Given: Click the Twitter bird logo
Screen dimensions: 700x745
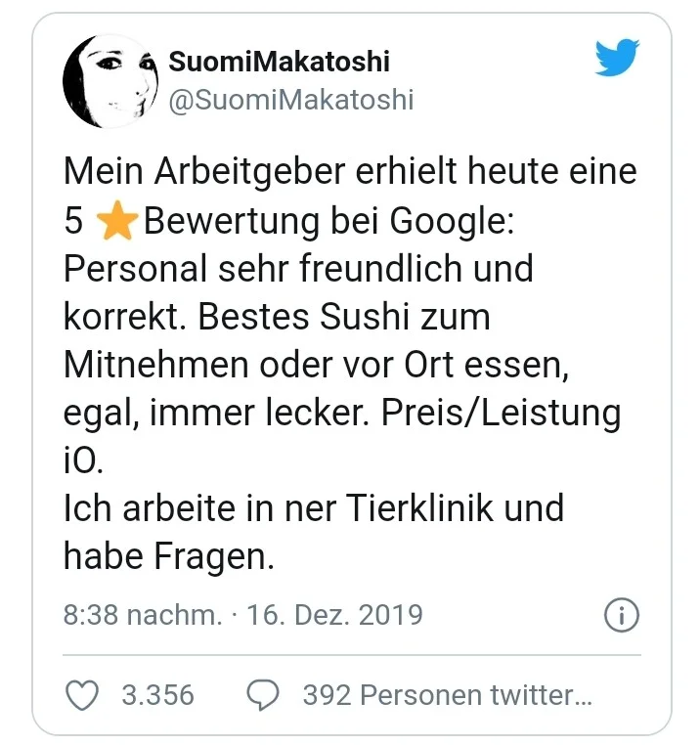Looking at the screenshot, I should pyautogui.click(x=617, y=60).
